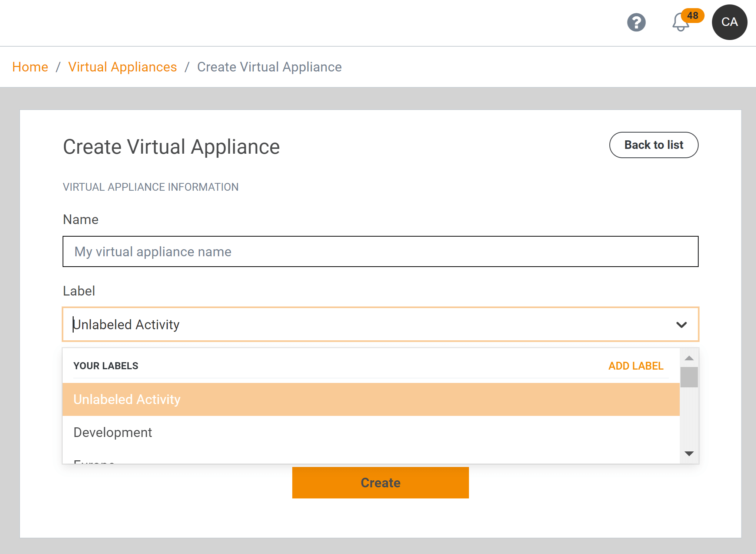Navigate to Virtual Appliances breadcrumb
Image resolution: width=756 pixels, height=554 pixels.
tap(122, 67)
